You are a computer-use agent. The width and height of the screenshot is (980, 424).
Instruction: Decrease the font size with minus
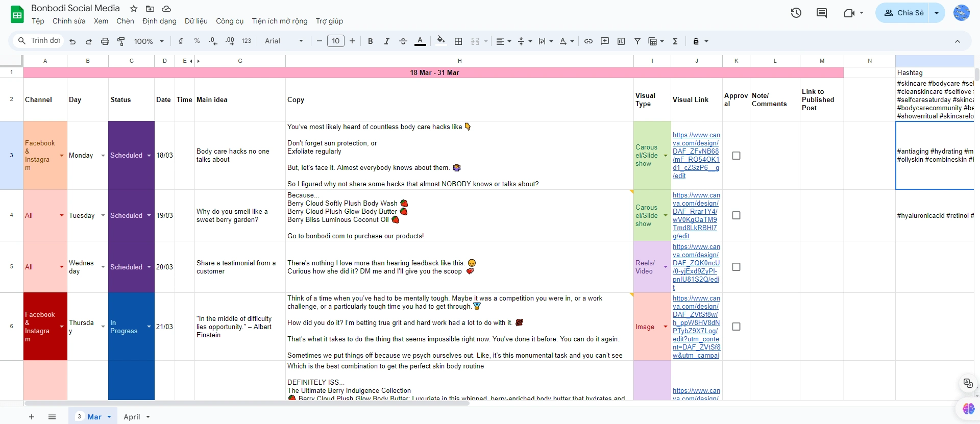tap(319, 41)
